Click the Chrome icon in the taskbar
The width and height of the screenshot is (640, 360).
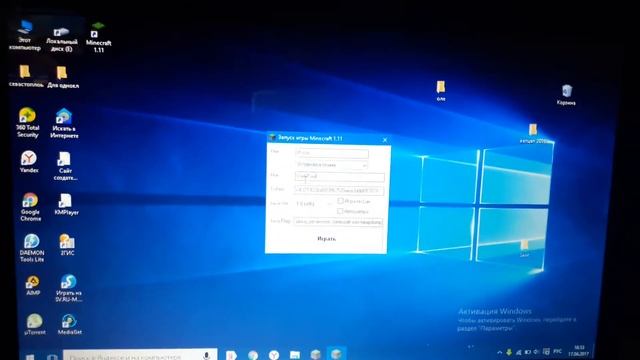click(x=253, y=354)
